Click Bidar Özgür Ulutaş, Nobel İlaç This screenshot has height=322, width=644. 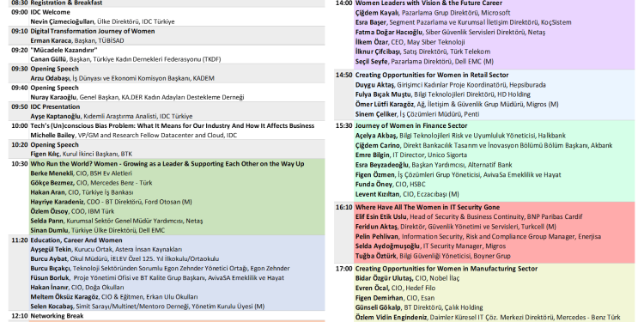407,278
